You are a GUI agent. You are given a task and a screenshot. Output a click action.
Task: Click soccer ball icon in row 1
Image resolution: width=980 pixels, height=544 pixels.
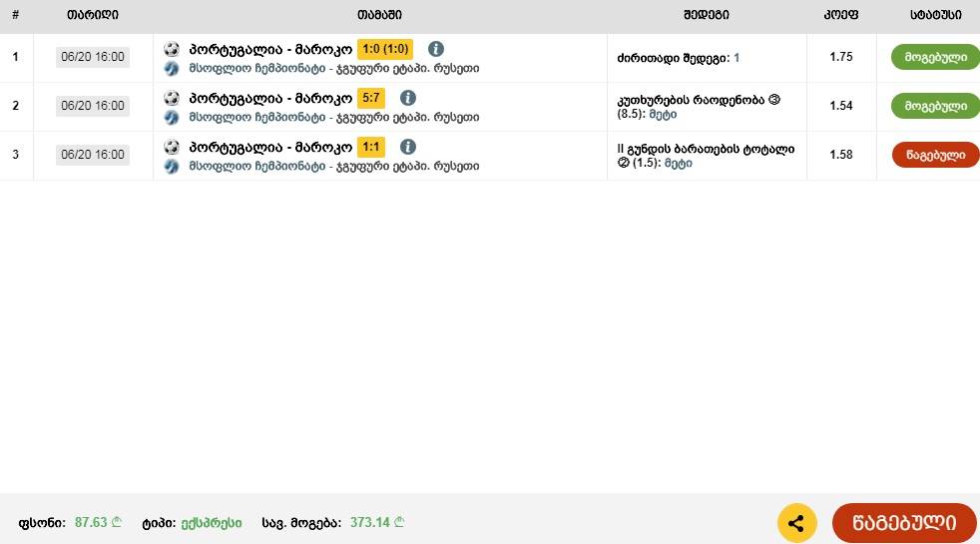coord(172,49)
